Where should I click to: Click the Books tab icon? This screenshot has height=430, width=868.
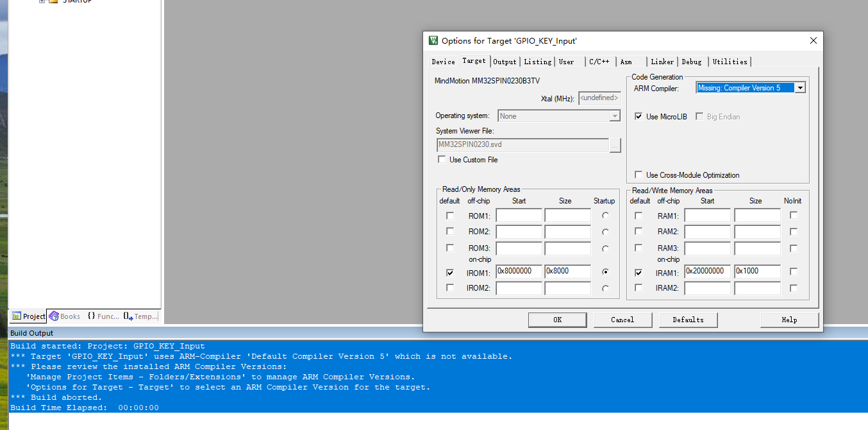pos(54,316)
